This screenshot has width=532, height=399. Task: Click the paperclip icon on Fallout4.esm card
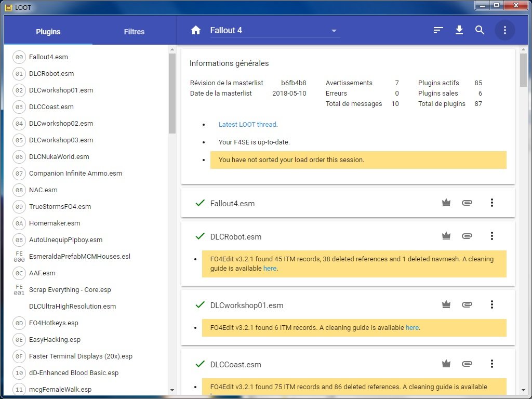pos(467,203)
